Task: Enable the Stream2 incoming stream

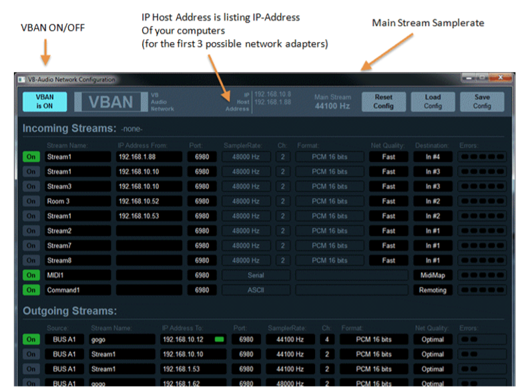Action: [x=31, y=231]
